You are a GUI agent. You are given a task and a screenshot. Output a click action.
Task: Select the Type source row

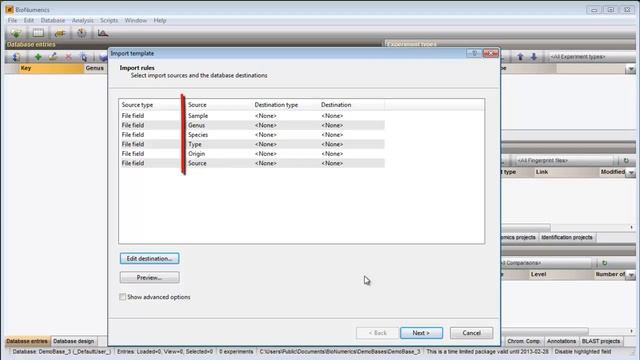[x=252, y=144]
